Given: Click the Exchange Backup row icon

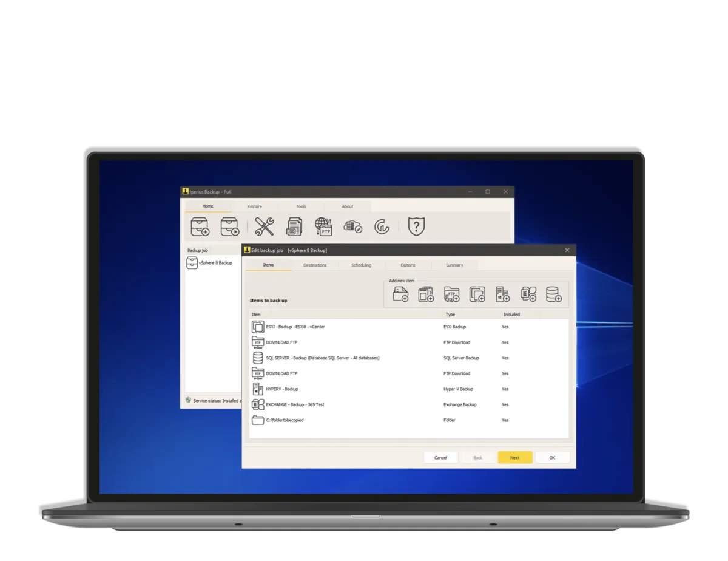Looking at the screenshot, I should pyautogui.click(x=258, y=404).
